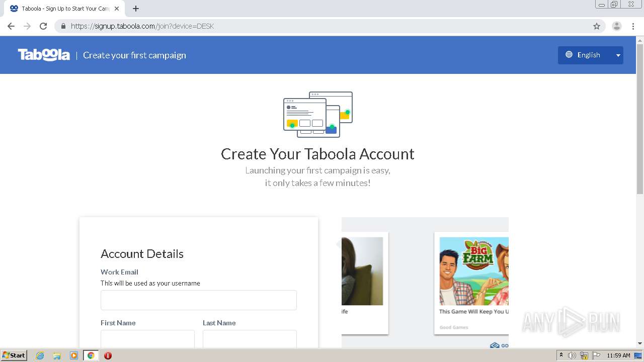This screenshot has width=644, height=362.
Task: Open Chrome three-dot menu
Action: click(x=633, y=26)
